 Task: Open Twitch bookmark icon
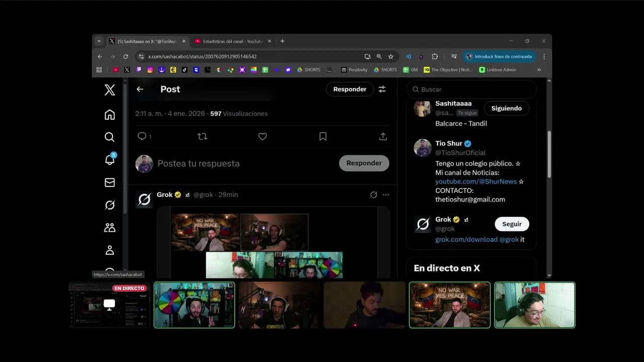pos(138,70)
